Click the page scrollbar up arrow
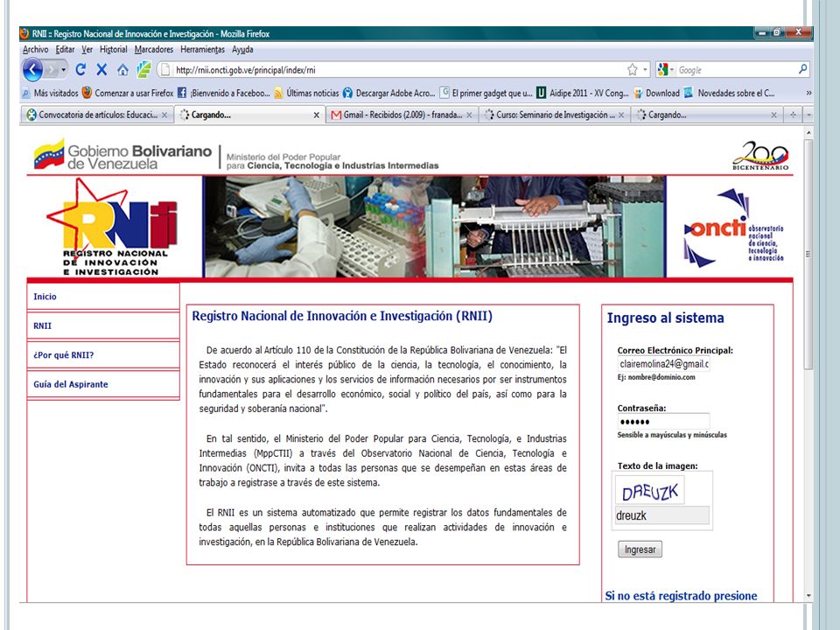 pos(808,132)
